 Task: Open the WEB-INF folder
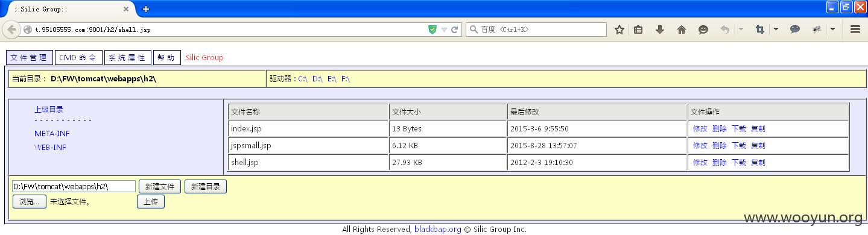pos(50,148)
